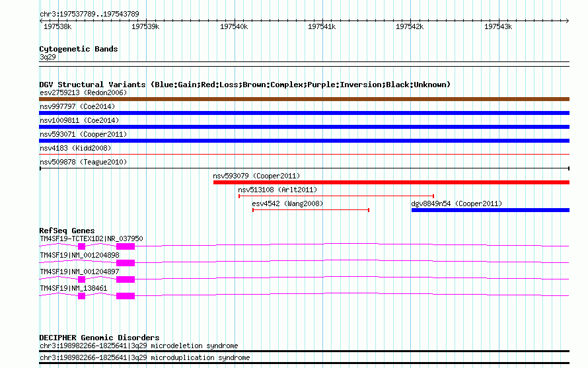The height and width of the screenshot is (368, 588).
Task: Click the nsv593071 (Cooper2011) label
Action: 83,134
